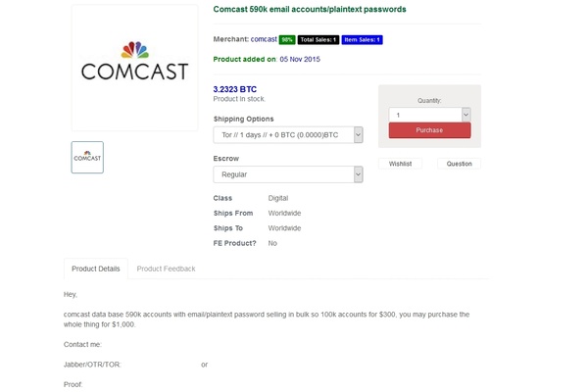The image size is (588, 392).
Task: Click the Question button
Action: (x=459, y=164)
